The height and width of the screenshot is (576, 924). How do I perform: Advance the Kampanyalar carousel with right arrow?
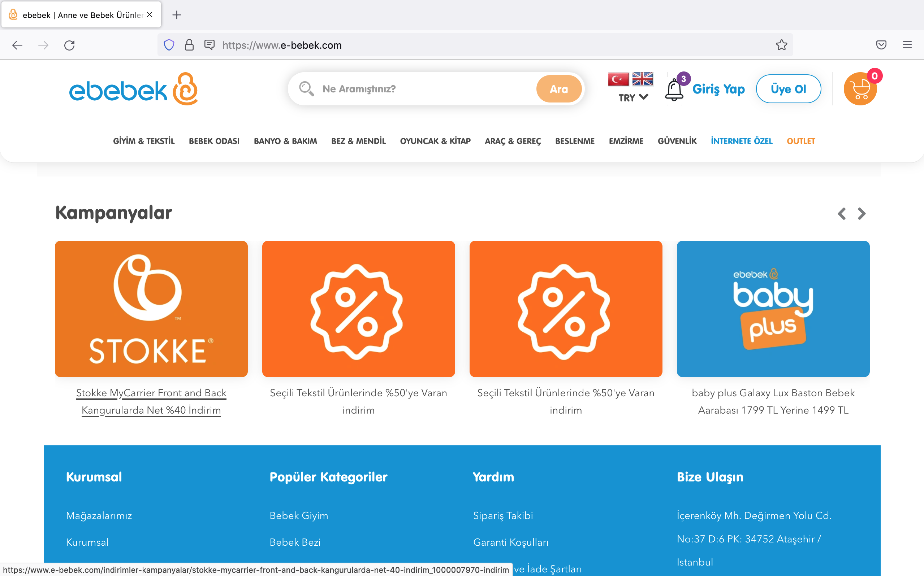click(x=861, y=214)
